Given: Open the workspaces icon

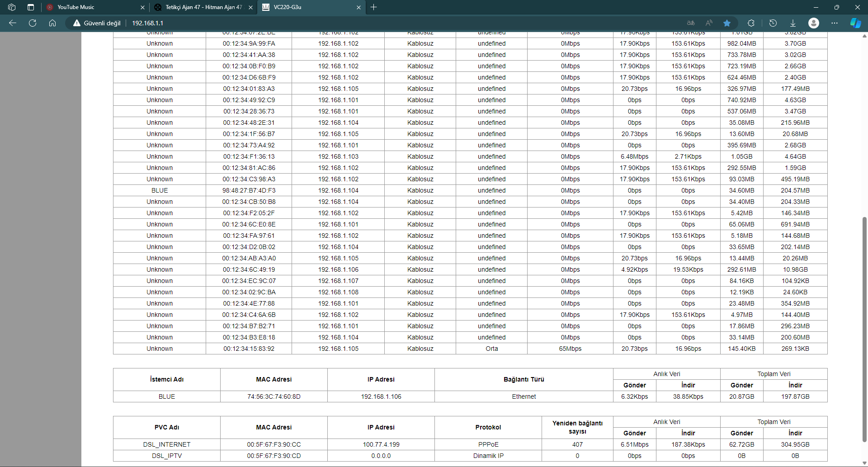Looking at the screenshot, I should [x=12, y=7].
